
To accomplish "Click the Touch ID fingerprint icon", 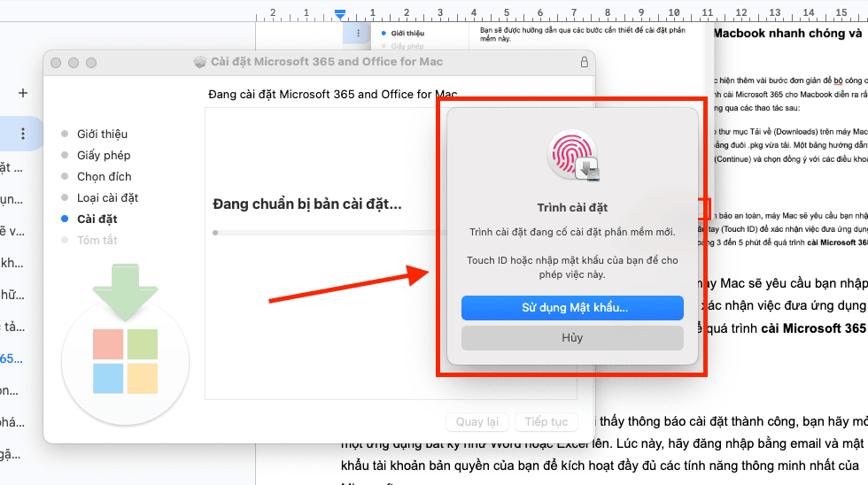I will pos(574,156).
